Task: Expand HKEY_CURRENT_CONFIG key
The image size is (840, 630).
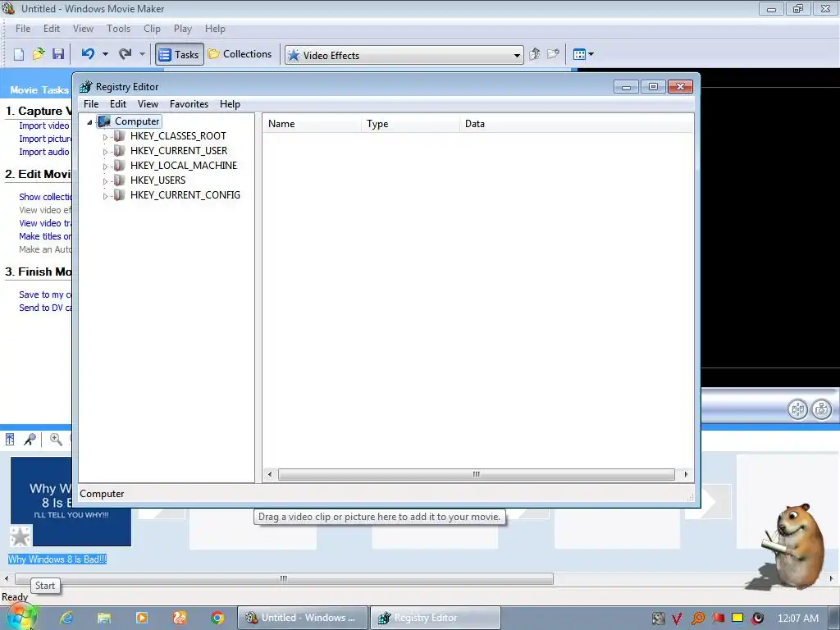Action: [105, 197]
